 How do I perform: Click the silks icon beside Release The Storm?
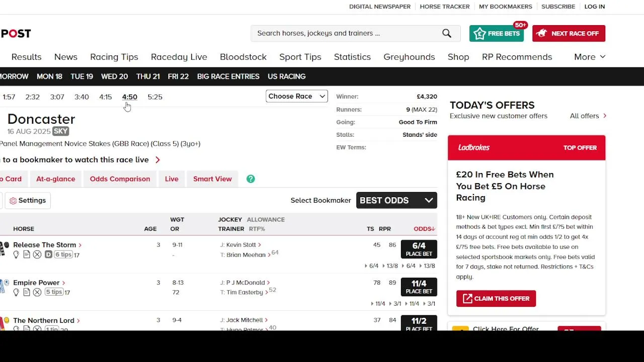tap(5, 249)
